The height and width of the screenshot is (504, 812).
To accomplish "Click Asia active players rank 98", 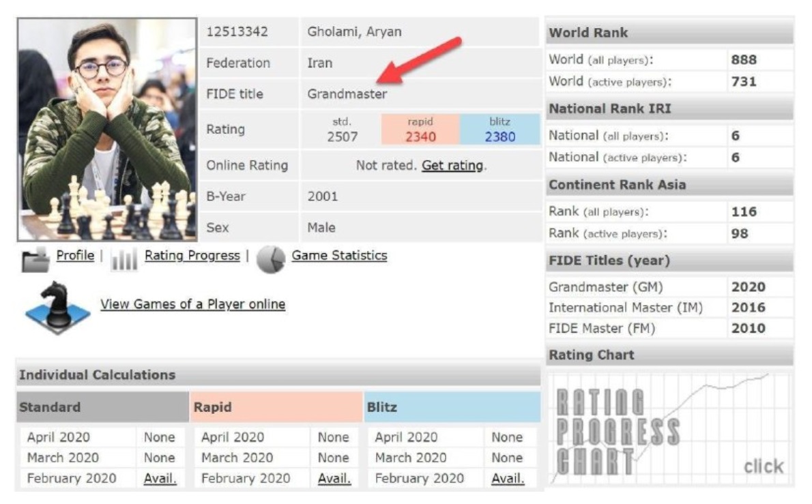I will point(740,233).
